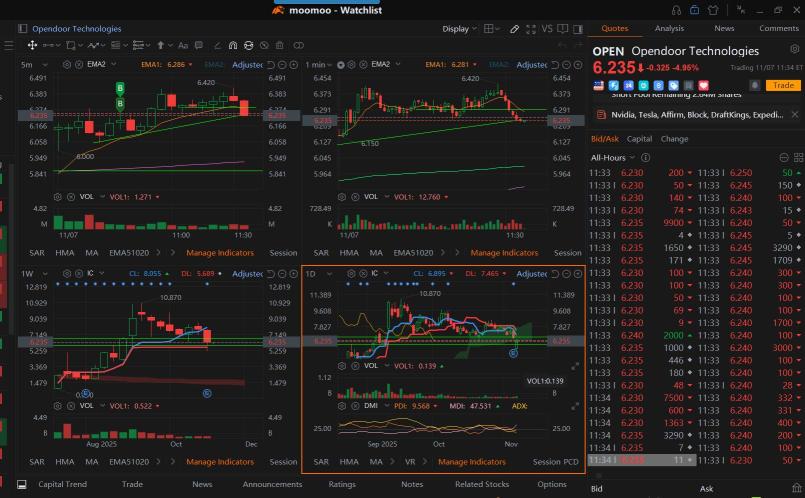Click the Opendoor Technologies chart title
Viewport: 805px width, 498px height.
point(76,29)
